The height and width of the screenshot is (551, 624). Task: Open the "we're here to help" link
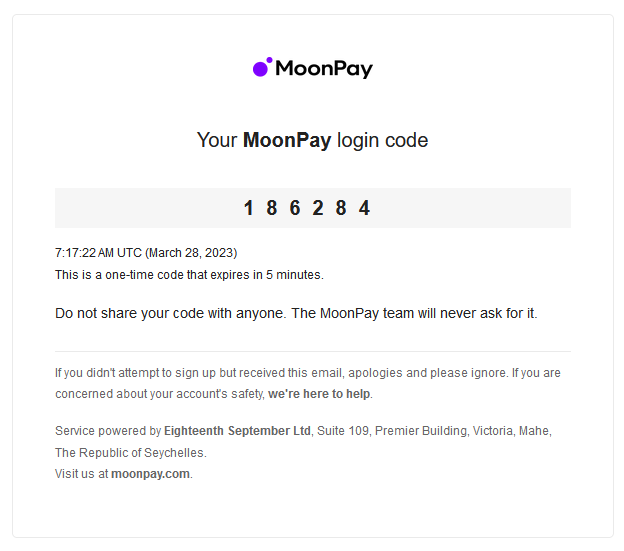click(x=319, y=394)
